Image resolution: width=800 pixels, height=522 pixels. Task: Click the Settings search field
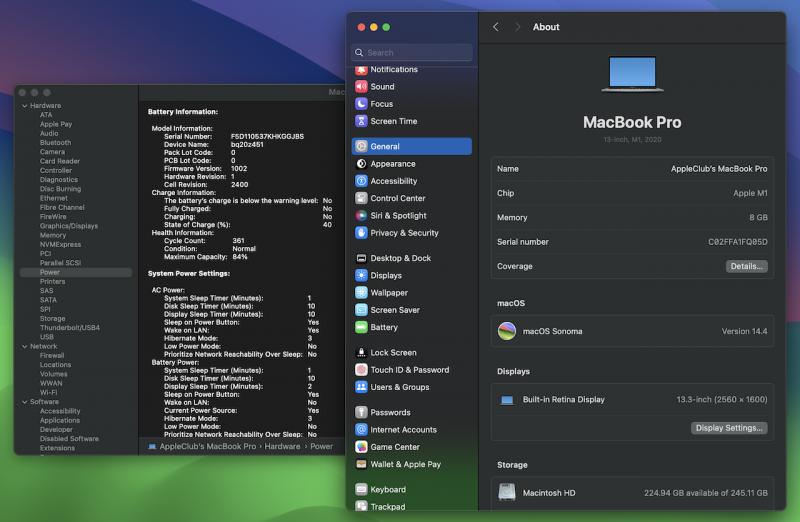pos(412,53)
